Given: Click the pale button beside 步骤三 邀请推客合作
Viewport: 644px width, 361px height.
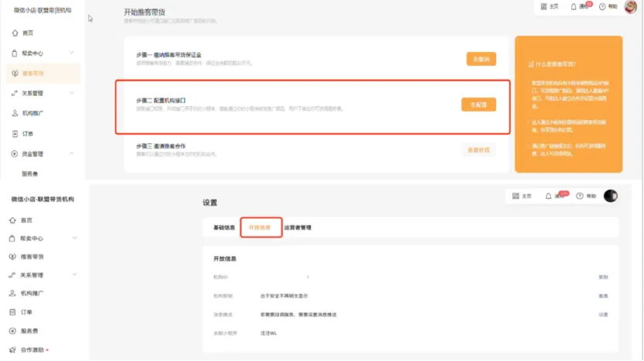Looking at the screenshot, I should tap(478, 150).
